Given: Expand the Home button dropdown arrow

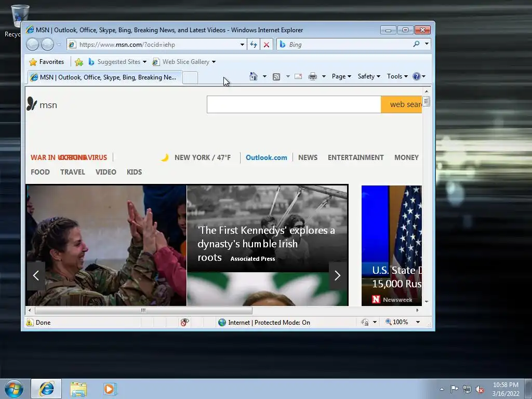Looking at the screenshot, I should [264, 76].
